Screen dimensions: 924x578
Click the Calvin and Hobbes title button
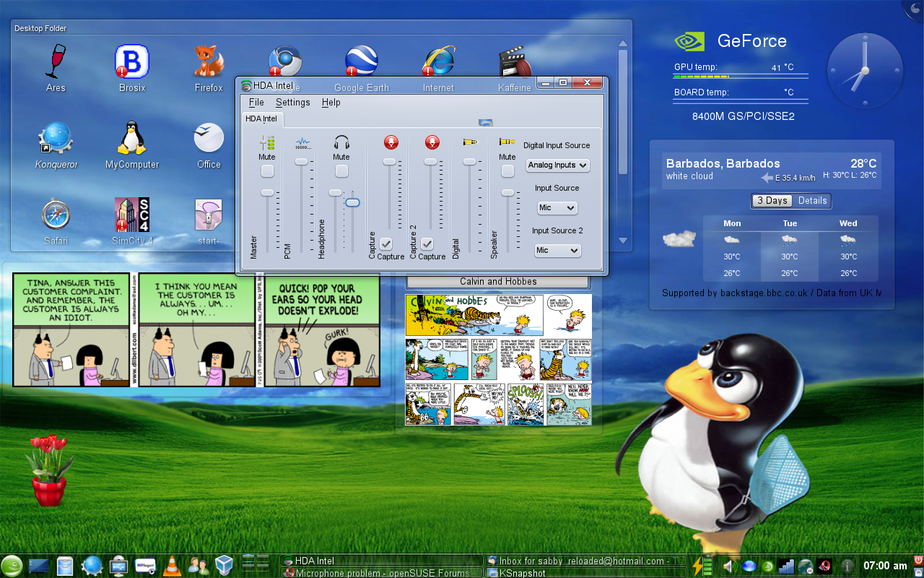[498, 282]
